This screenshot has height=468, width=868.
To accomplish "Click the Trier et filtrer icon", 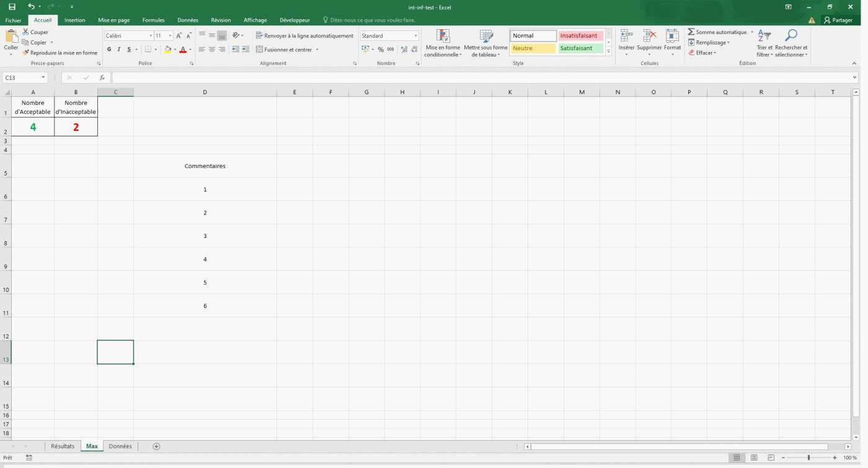I will (764, 37).
